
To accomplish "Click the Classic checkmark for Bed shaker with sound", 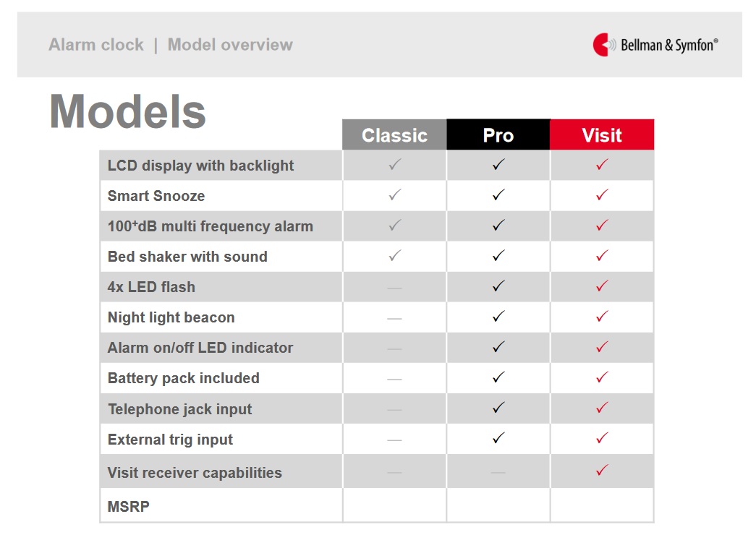I will pyautogui.click(x=395, y=255).
